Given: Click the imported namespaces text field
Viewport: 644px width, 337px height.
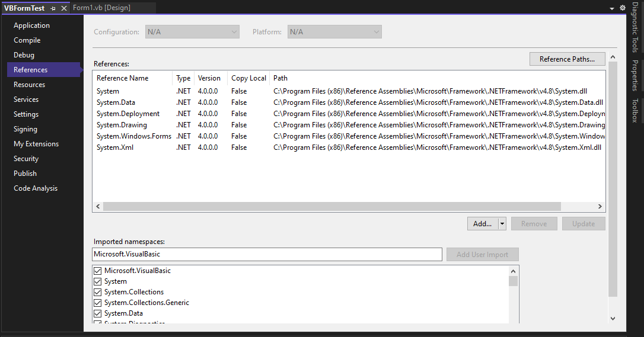Looking at the screenshot, I should tap(267, 254).
